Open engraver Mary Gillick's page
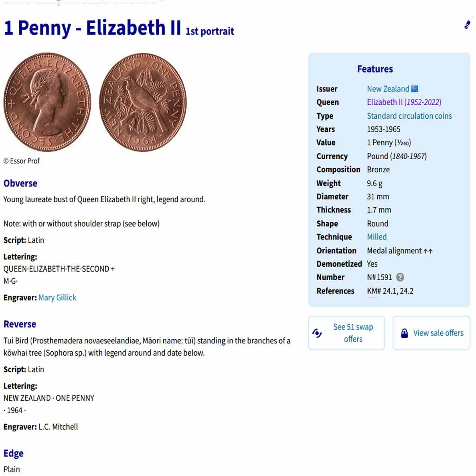 (x=57, y=298)
